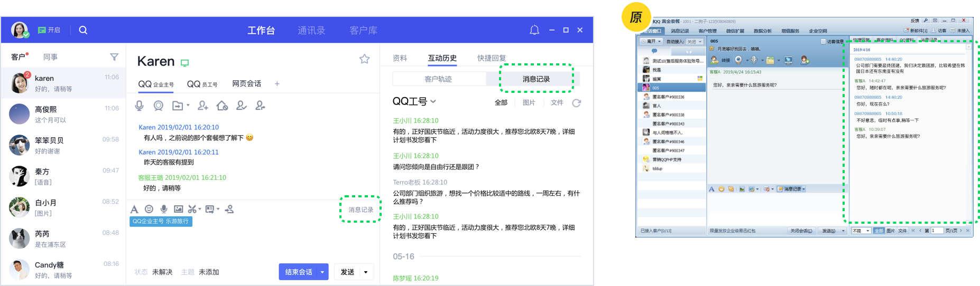Start a voice call via the top microphone icon
The image size is (980, 286).
pos(140,106)
